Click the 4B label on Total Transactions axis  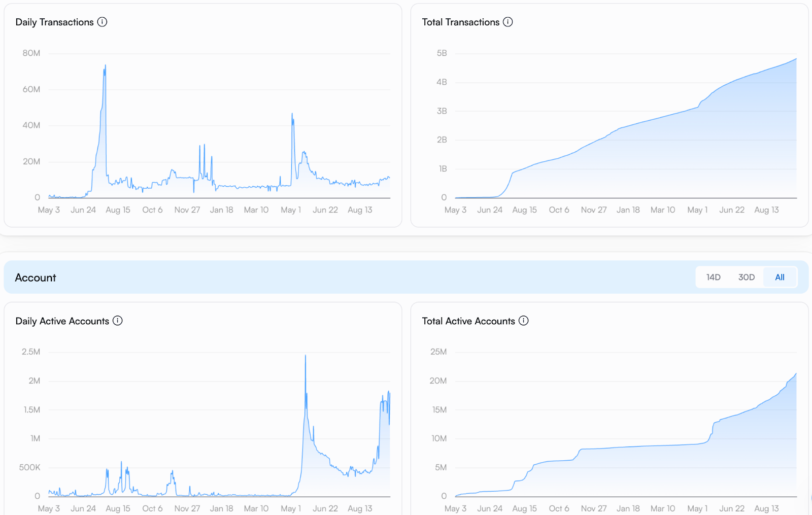[442, 82]
